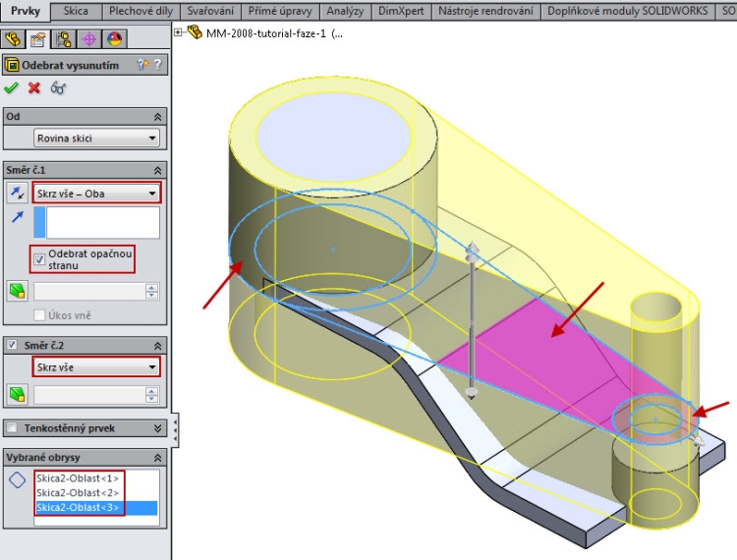Click the blue direction-of-extrusion arrow icon
The width and height of the screenshot is (737, 560).
[x=18, y=216]
